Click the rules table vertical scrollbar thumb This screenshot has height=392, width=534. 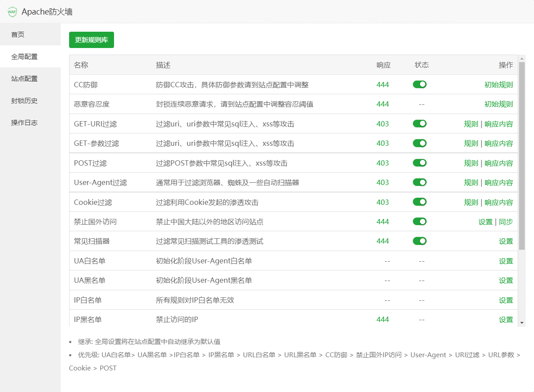pos(522,156)
